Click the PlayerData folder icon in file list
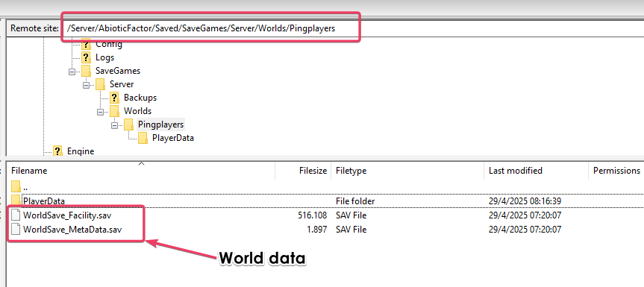 point(16,201)
